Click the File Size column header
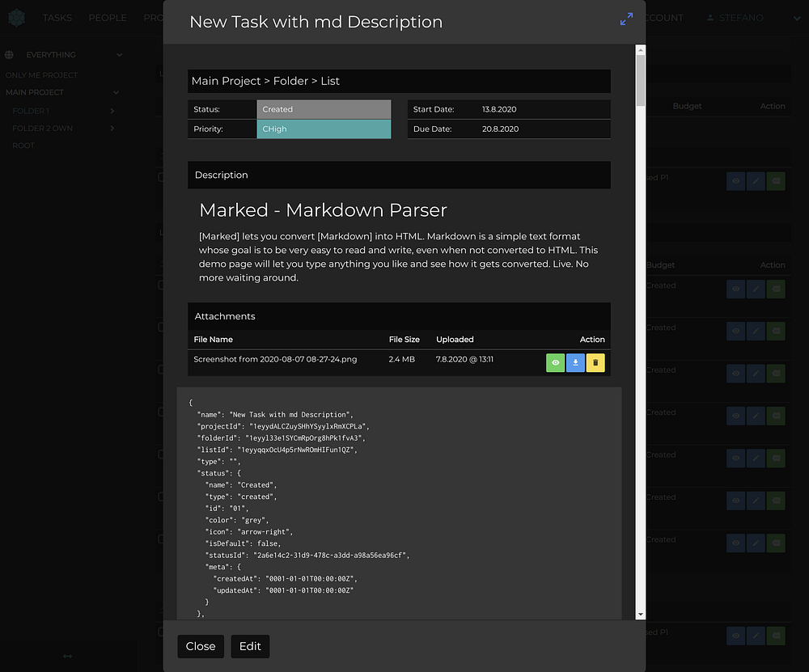This screenshot has width=809, height=672. coord(404,340)
